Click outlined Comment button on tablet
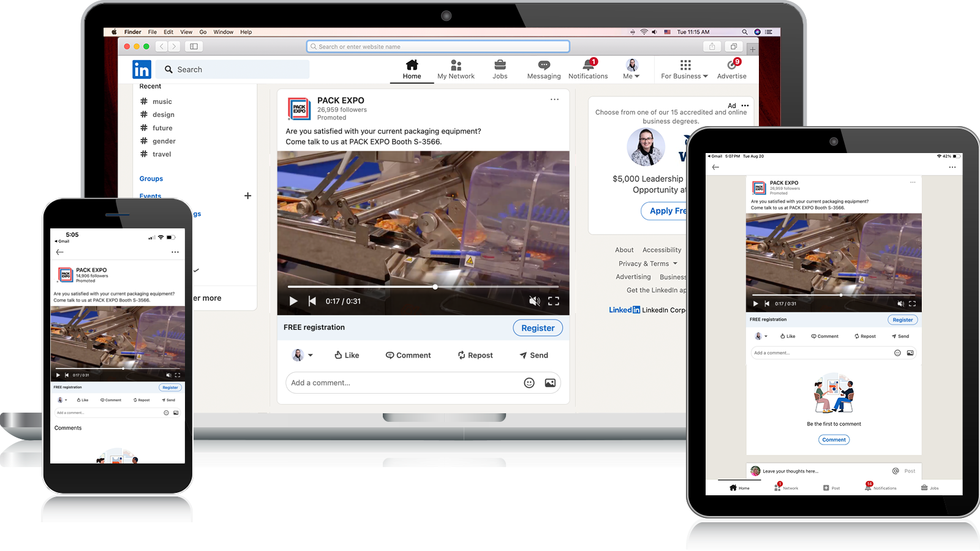 pos(834,440)
